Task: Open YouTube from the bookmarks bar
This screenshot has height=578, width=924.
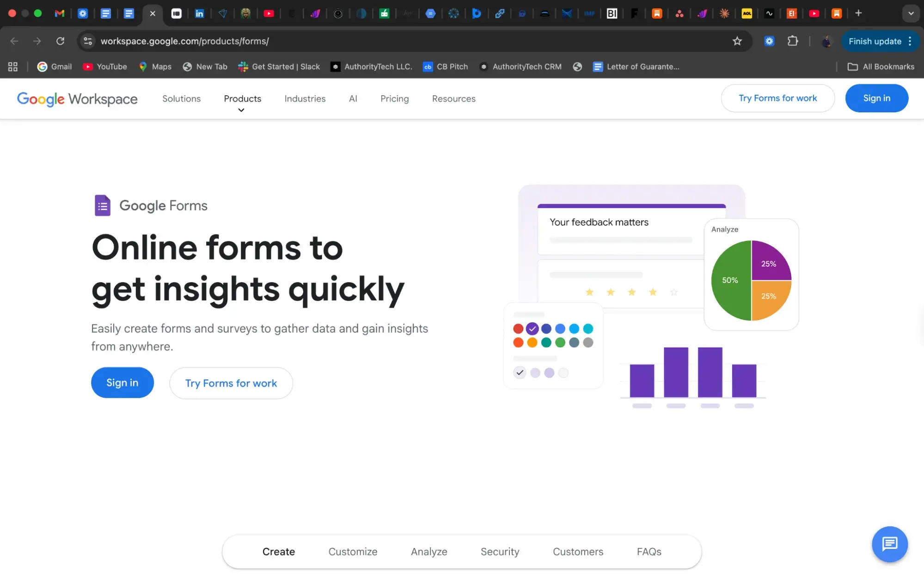Action: click(x=104, y=67)
